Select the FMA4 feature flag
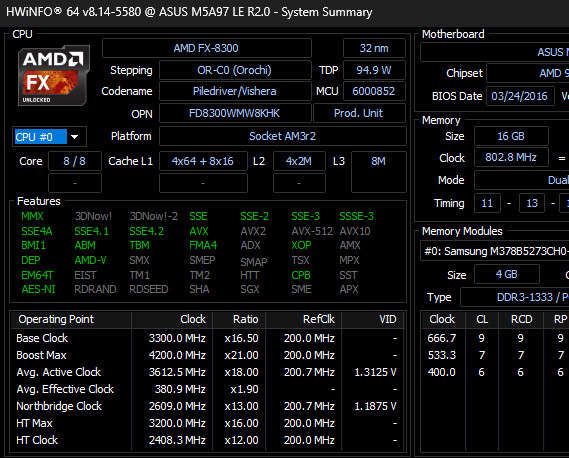569x458 pixels. 203,246
